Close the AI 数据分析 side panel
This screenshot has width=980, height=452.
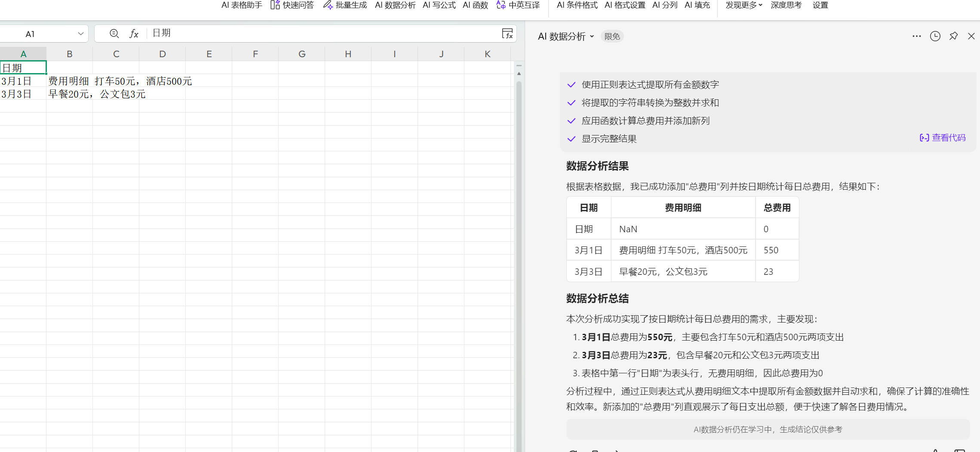[x=971, y=36]
